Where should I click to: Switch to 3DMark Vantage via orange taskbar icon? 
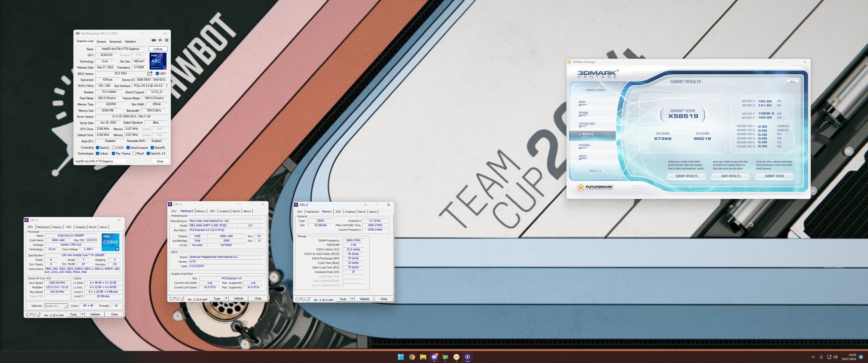coord(456,357)
